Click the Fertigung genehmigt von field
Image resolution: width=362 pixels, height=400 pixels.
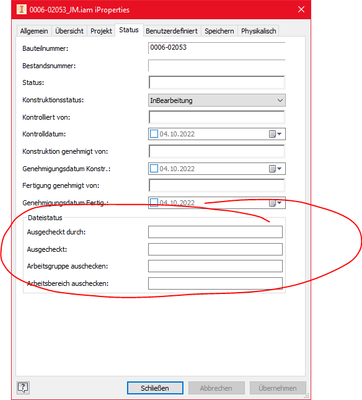click(x=217, y=185)
